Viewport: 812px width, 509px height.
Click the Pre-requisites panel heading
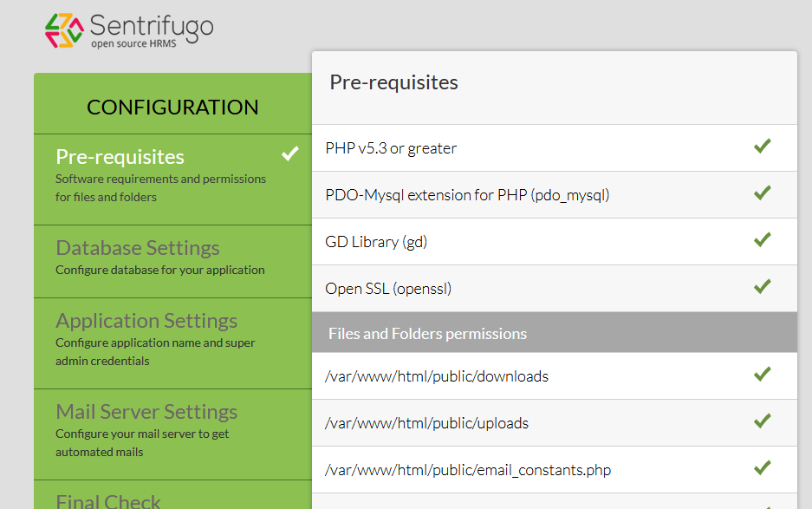[x=393, y=82]
